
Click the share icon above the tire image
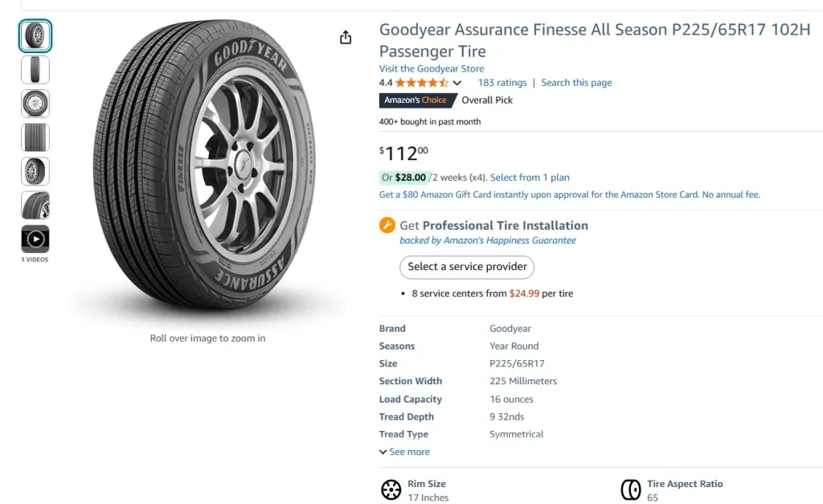tap(346, 38)
